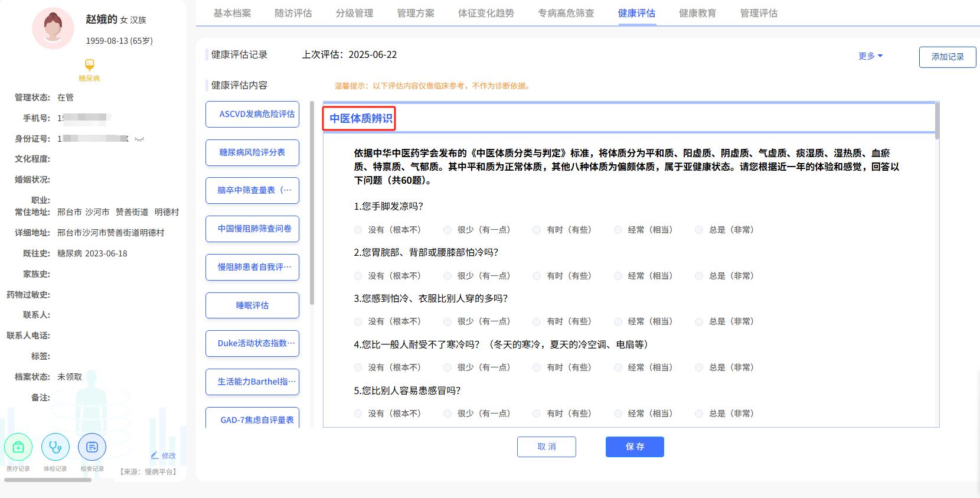Screen dimensions: 980x498
Task: Click the source label 来源：慢病平台
Action: tap(149, 471)
